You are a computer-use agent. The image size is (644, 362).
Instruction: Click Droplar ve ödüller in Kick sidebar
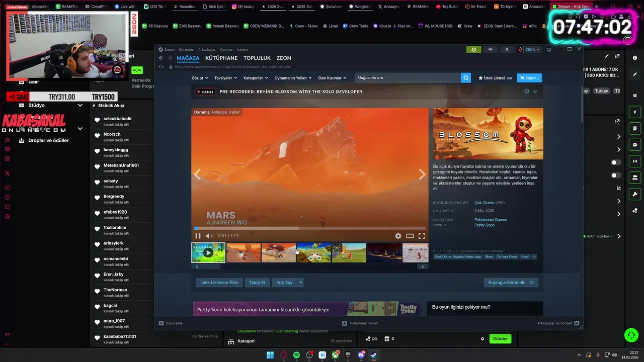coord(49,140)
